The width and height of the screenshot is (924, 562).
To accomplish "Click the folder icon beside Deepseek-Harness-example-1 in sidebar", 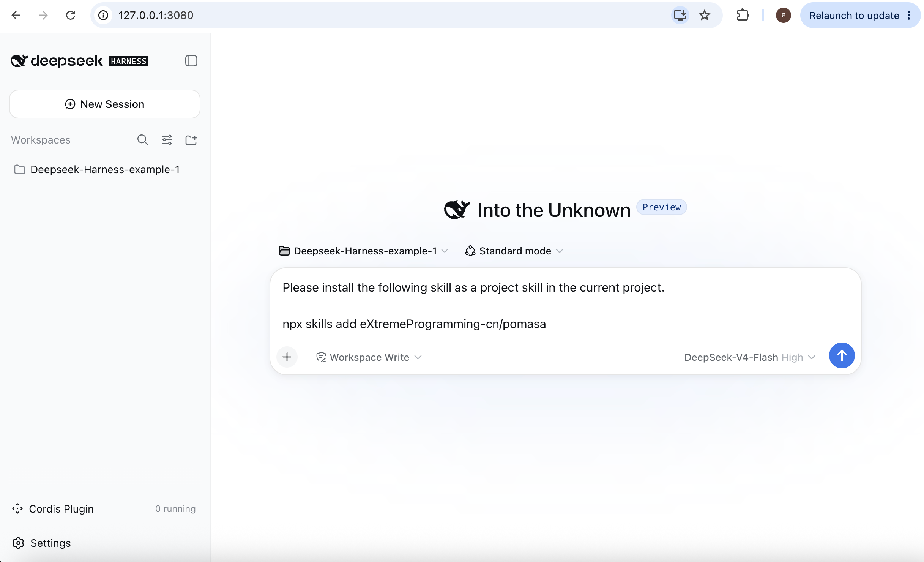I will [20, 169].
